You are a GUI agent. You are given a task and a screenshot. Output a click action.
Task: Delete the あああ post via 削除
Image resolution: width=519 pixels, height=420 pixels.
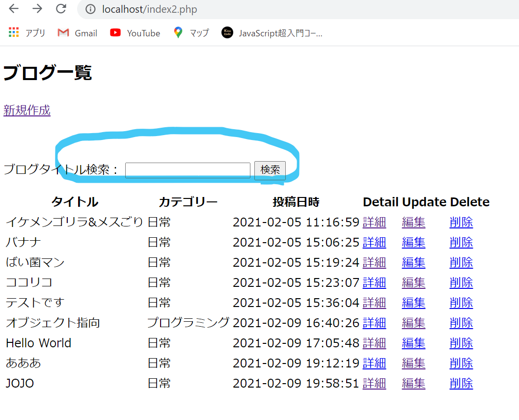[461, 364]
